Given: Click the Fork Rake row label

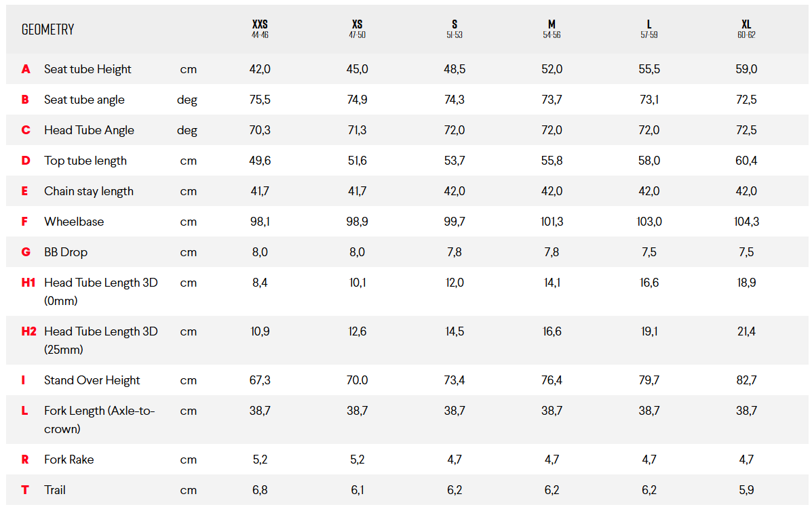Looking at the screenshot, I should pos(69,460).
